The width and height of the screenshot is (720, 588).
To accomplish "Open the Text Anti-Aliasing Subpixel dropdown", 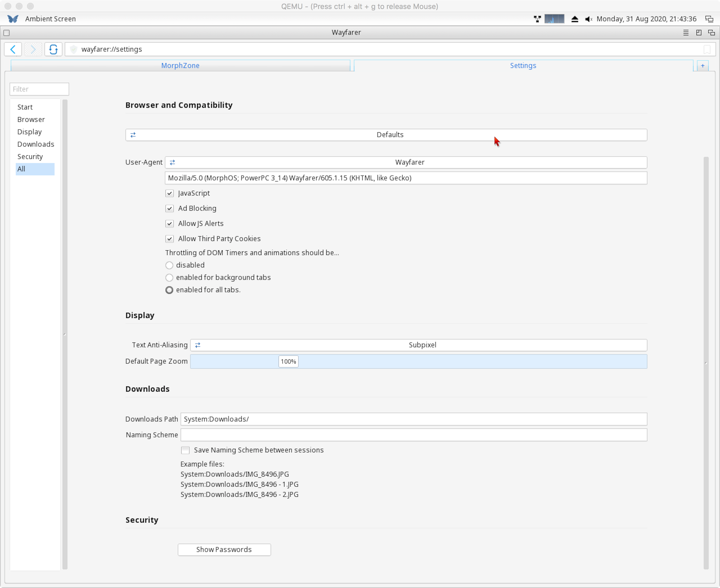I will 418,345.
